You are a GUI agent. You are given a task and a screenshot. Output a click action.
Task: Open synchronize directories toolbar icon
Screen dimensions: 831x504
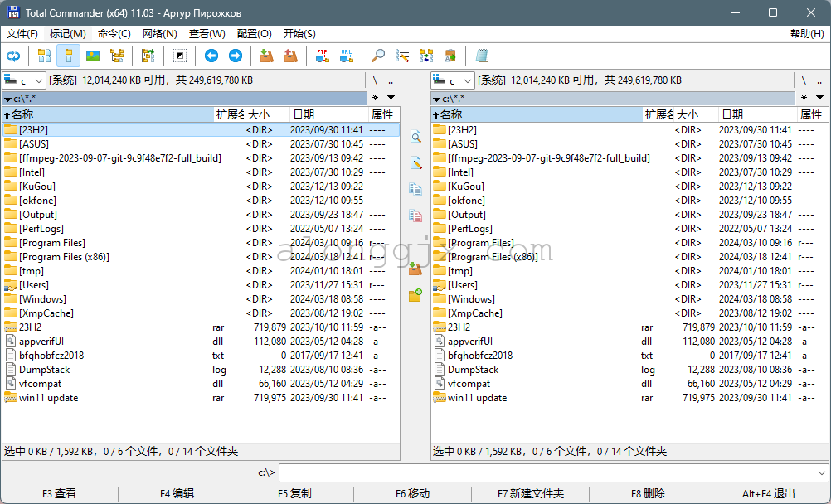coord(426,56)
